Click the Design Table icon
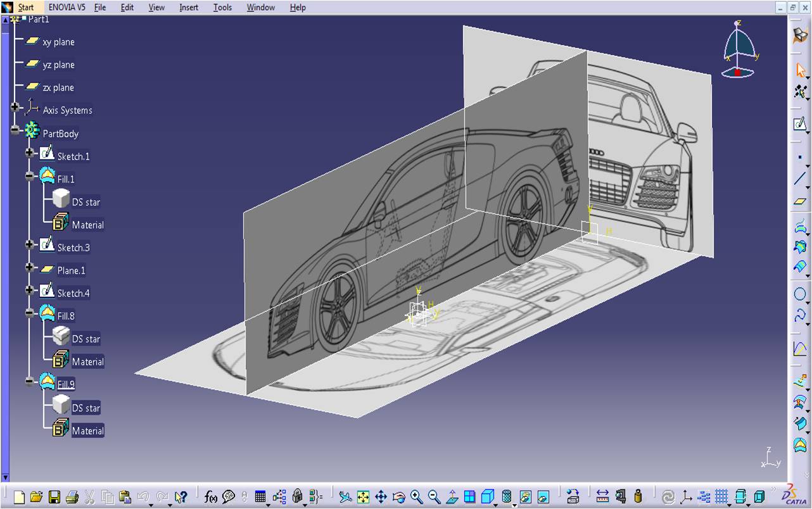Viewport: 812px width, 509px height. (260, 497)
